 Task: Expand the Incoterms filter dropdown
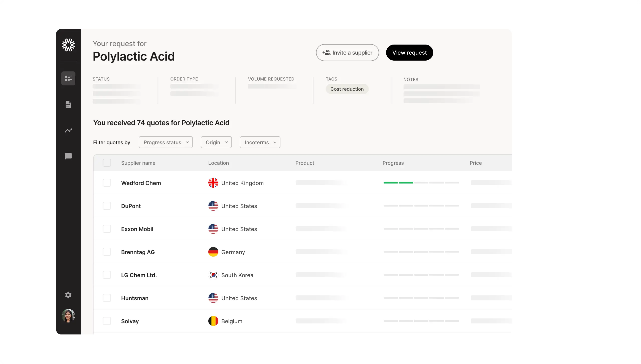(260, 142)
